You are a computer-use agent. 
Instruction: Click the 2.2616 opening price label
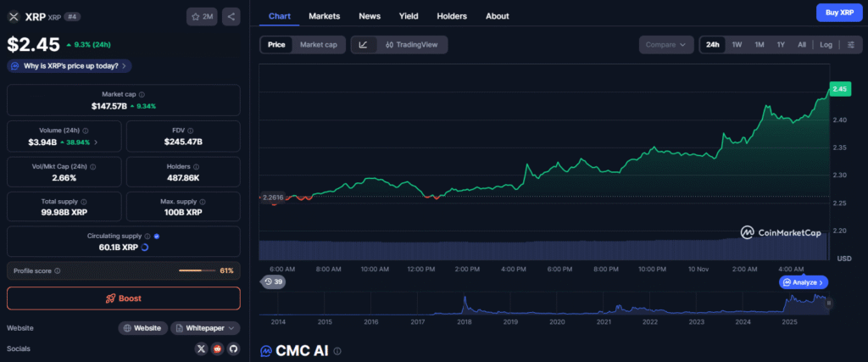(x=272, y=197)
